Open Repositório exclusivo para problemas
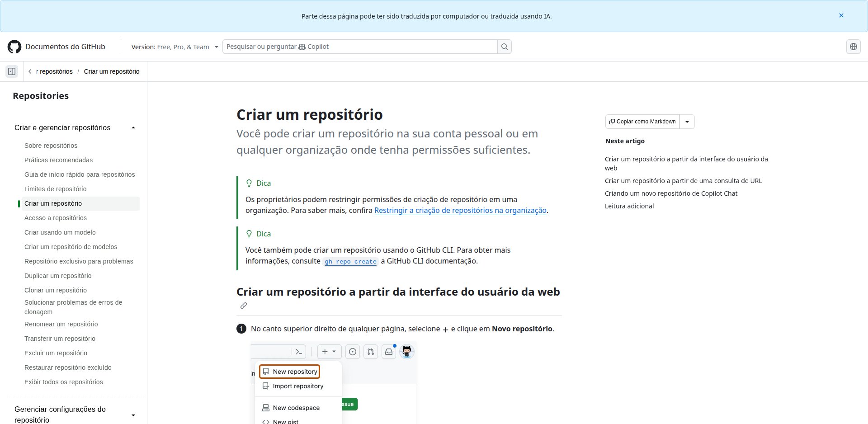Image resolution: width=868 pixels, height=424 pixels. [x=79, y=261]
